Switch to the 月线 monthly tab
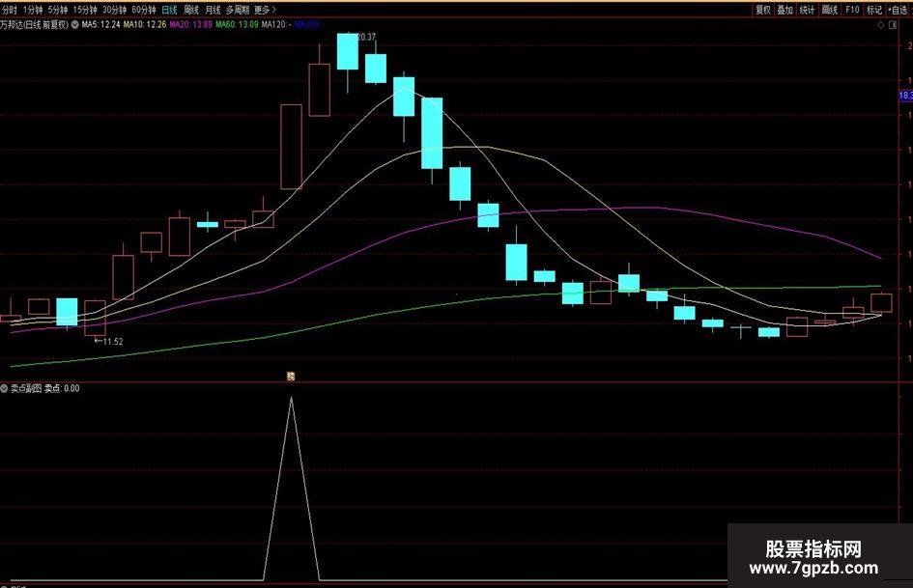Image resolution: width=913 pixels, height=588 pixels. (x=214, y=10)
